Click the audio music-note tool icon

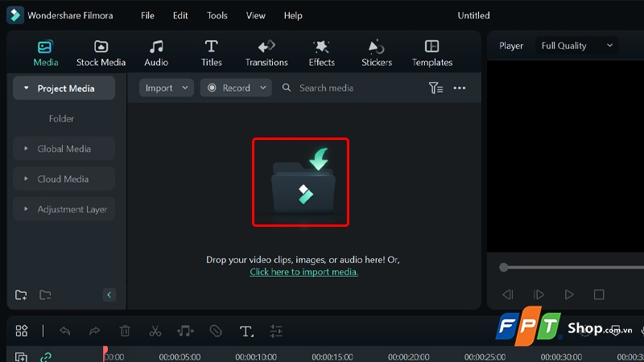point(185,331)
